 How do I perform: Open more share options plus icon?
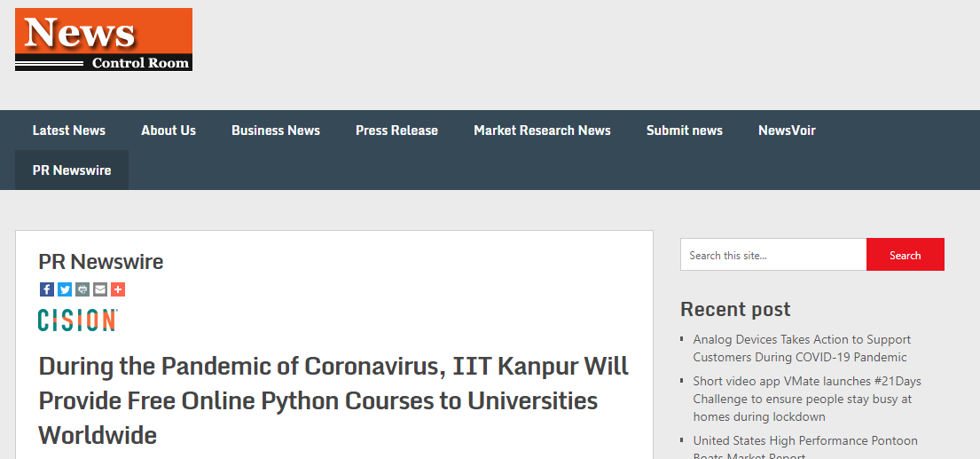(x=117, y=289)
